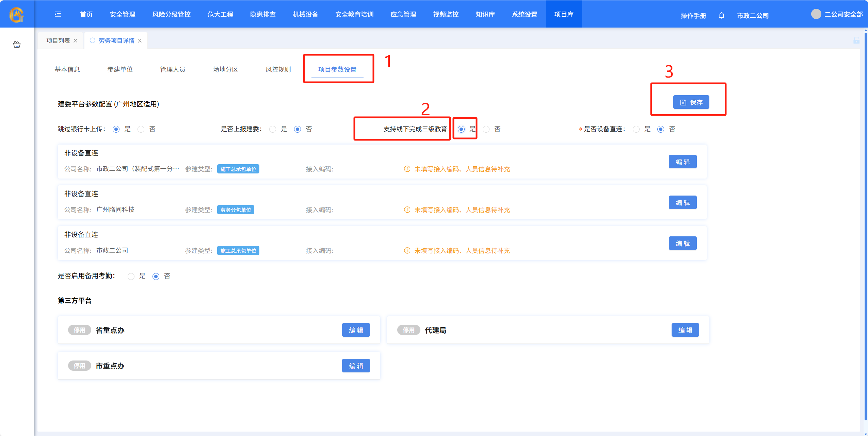Screen dimensions: 868x436
Task: Close the 项目列表 tab via X
Action: pyautogui.click(x=76, y=41)
